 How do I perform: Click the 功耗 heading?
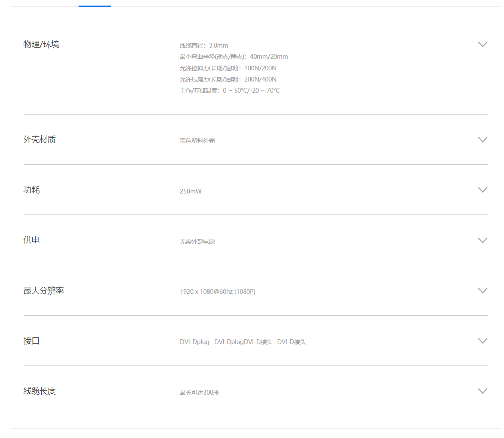[31, 190]
